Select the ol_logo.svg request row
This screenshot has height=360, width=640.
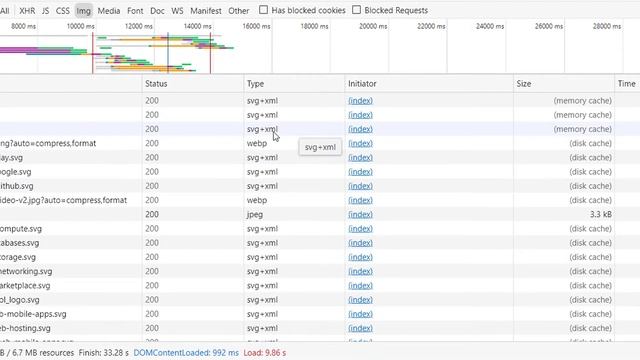320,300
